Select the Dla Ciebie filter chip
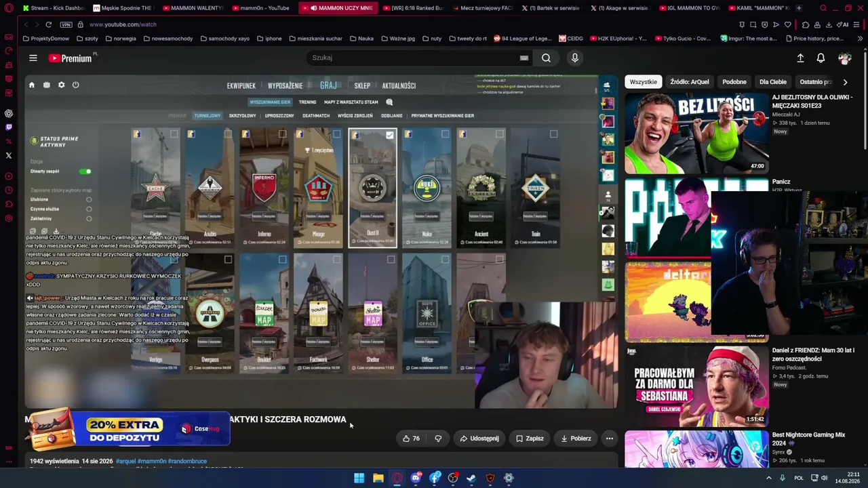This screenshot has height=488, width=868. coord(773,82)
